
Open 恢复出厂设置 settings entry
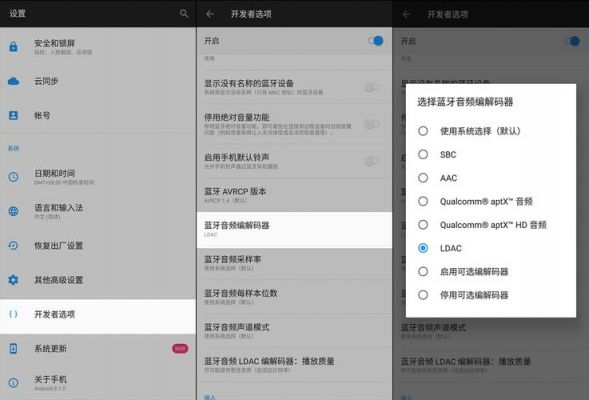98,246
